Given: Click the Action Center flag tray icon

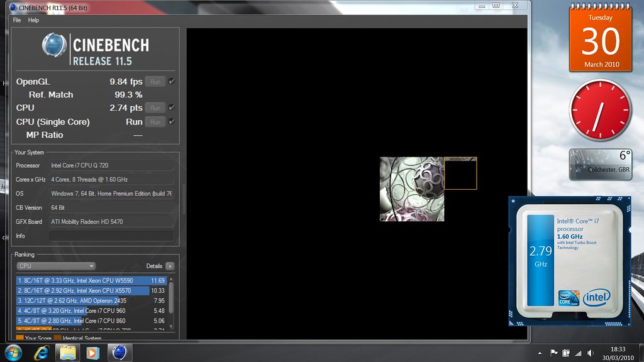Looking at the screenshot, I should coord(554,353).
